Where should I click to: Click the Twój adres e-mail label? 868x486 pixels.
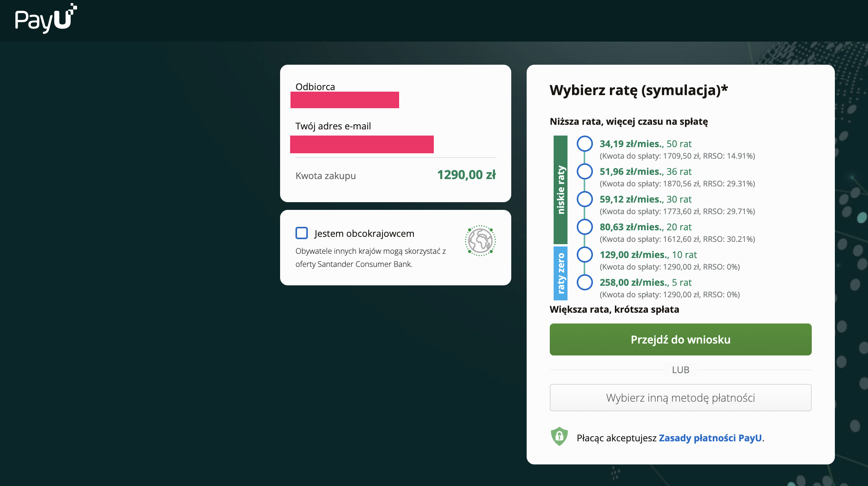pos(333,126)
